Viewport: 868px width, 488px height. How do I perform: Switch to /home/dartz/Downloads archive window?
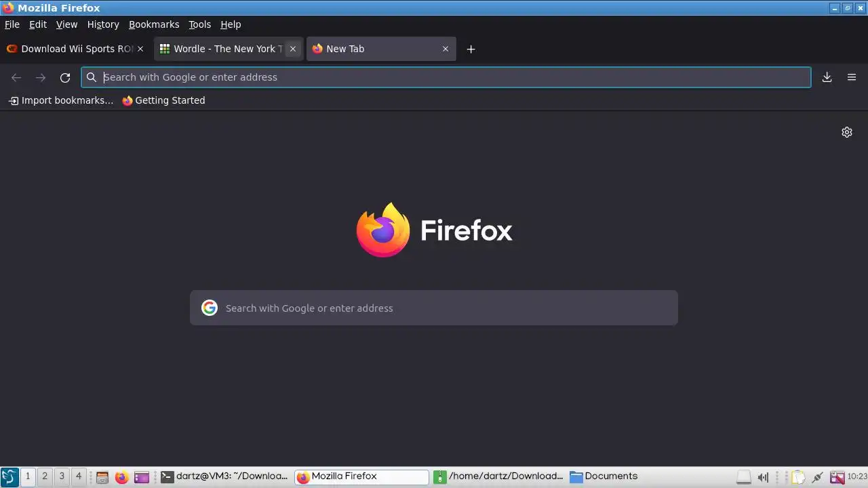click(498, 476)
